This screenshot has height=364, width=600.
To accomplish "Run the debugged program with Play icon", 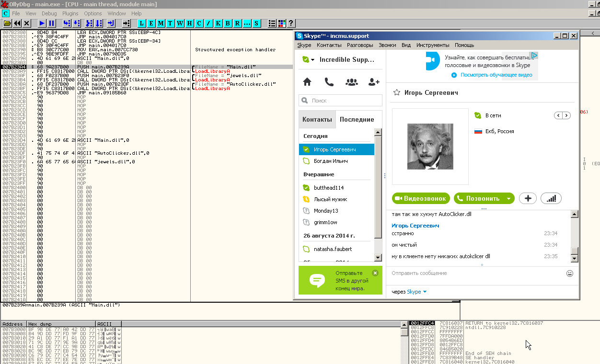I will click(x=42, y=23).
